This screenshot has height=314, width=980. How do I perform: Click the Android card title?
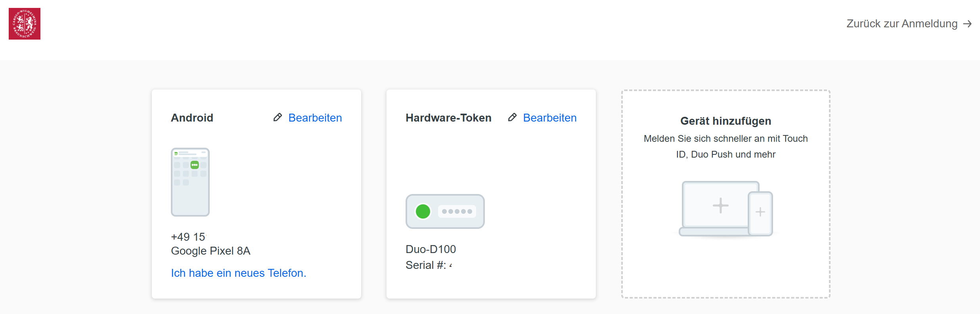[192, 118]
